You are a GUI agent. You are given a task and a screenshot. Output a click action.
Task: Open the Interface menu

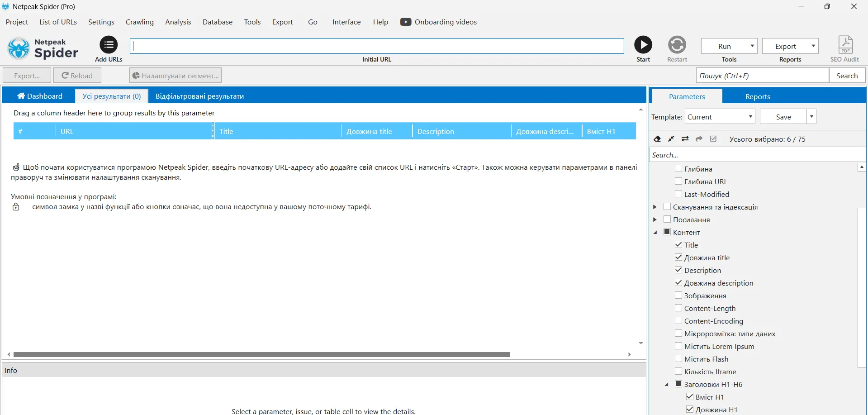coord(346,22)
